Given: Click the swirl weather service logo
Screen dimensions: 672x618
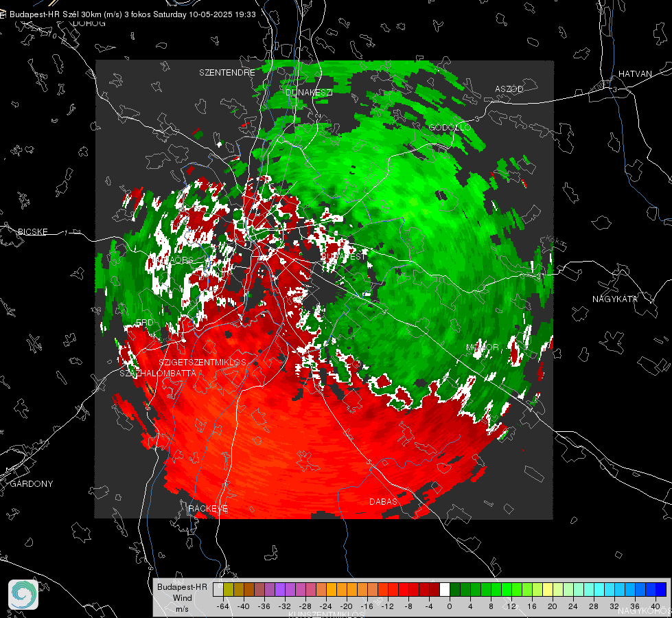Looking at the screenshot, I should (23, 595).
